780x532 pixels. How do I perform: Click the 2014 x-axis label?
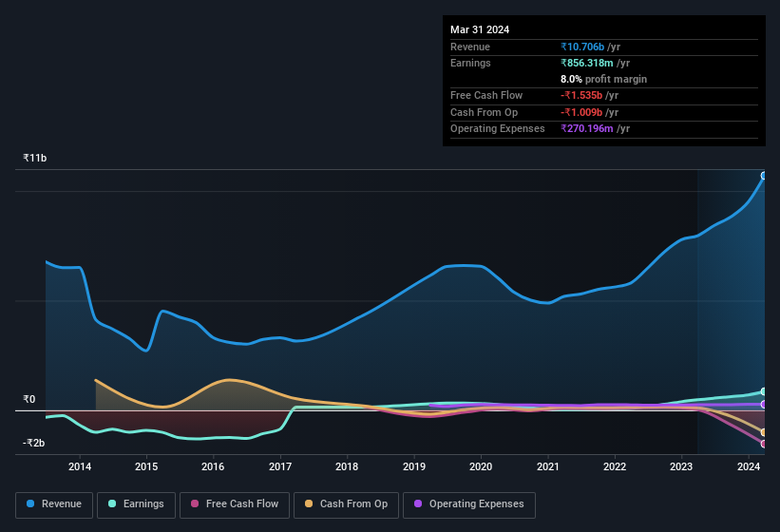pos(80,466)
